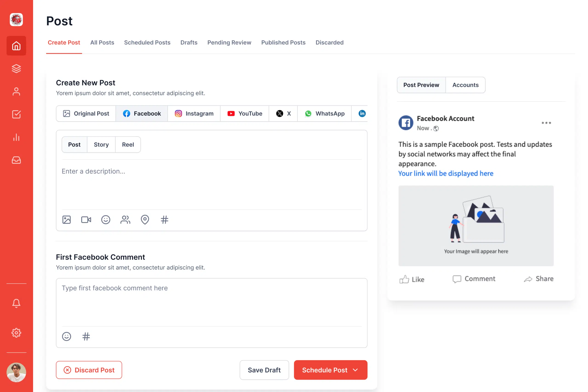The height and width of the screenshot is (392, 588).
Task: Add a video using the camera icon
Action: click(x=86, y=220)
